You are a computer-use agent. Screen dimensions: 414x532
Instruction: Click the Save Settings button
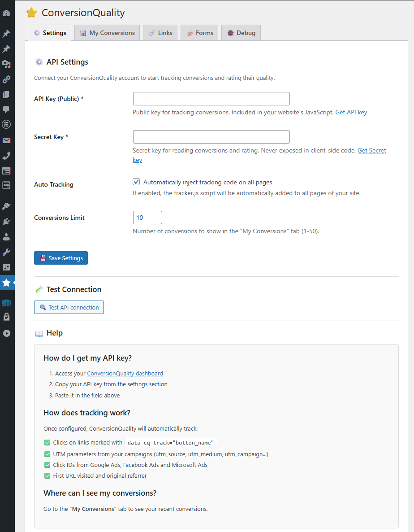click(61, 258)
